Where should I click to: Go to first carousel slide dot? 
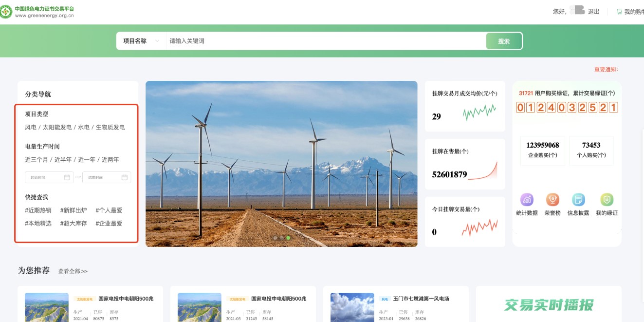(x=275, y=238)
